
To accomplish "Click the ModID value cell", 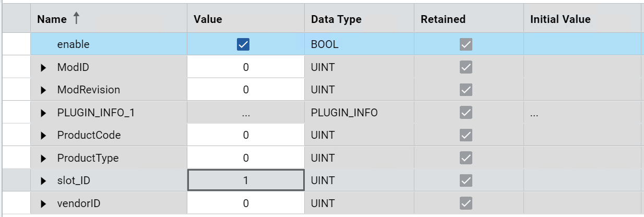I will (246, 67).
